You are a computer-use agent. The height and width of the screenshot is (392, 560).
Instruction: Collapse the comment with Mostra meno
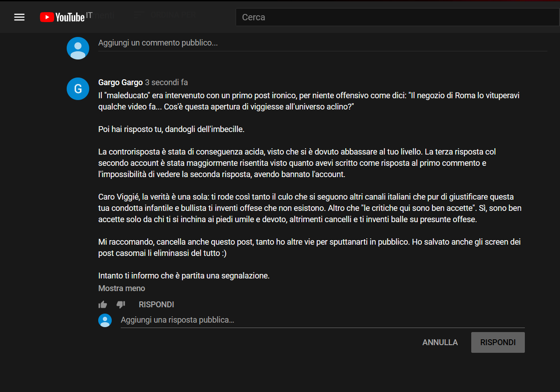pyautogui.click(x=122, y=288)
